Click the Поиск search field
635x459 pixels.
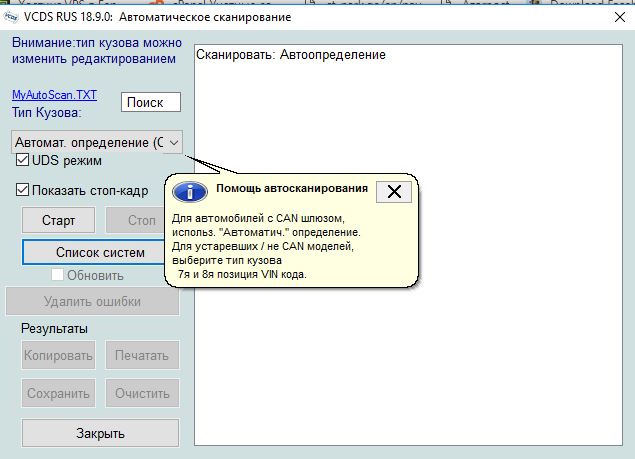[x=151, y=102]
